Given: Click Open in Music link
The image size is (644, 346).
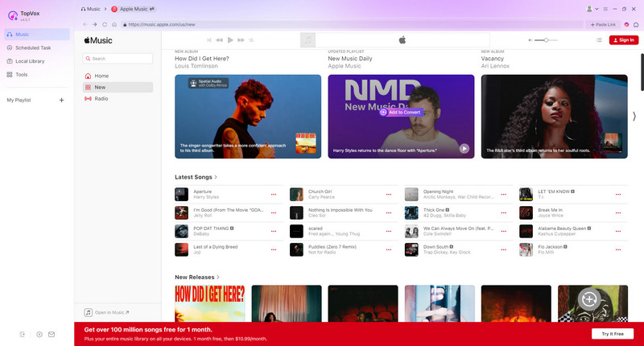Looking at the screenshot, I should click(107, 312).
